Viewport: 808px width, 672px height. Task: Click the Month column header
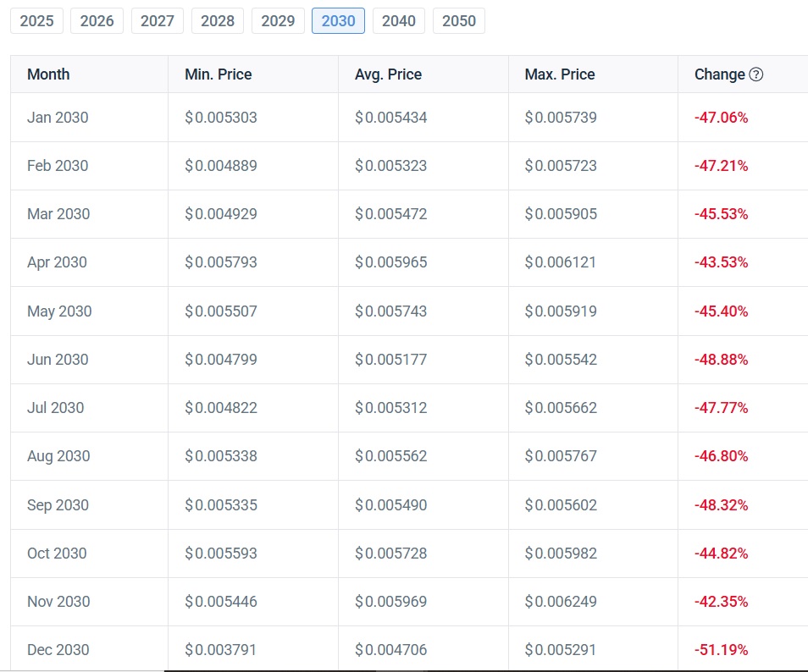point(48,74)
